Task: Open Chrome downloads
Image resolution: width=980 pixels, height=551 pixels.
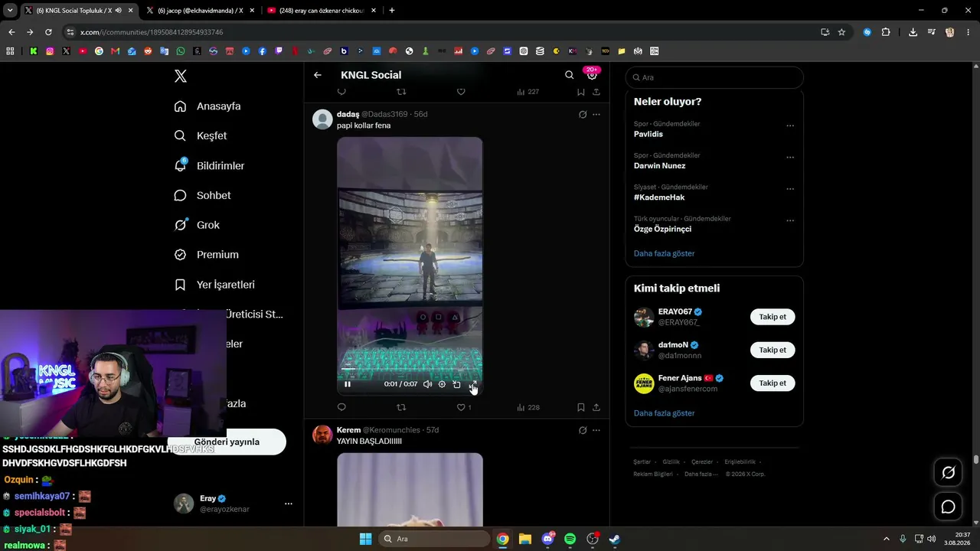Action: pyautogui.click(x=913, y=32)
